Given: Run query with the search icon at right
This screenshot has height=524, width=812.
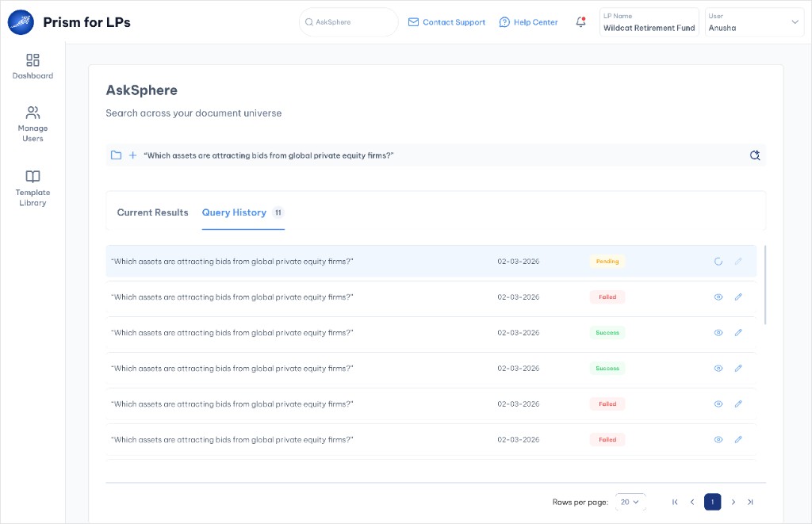Looking at the screenshot, I should tap(755, 155).
